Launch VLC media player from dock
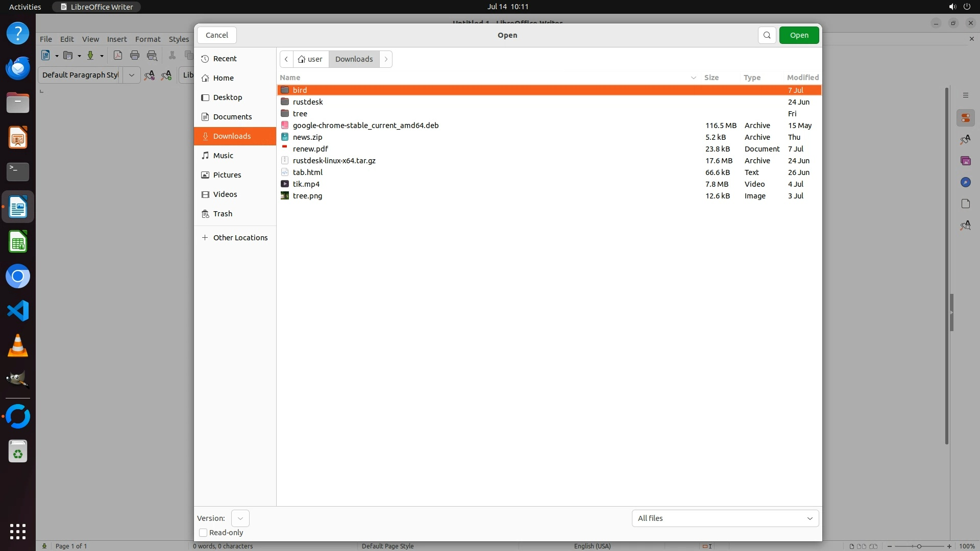 (18, 346)
